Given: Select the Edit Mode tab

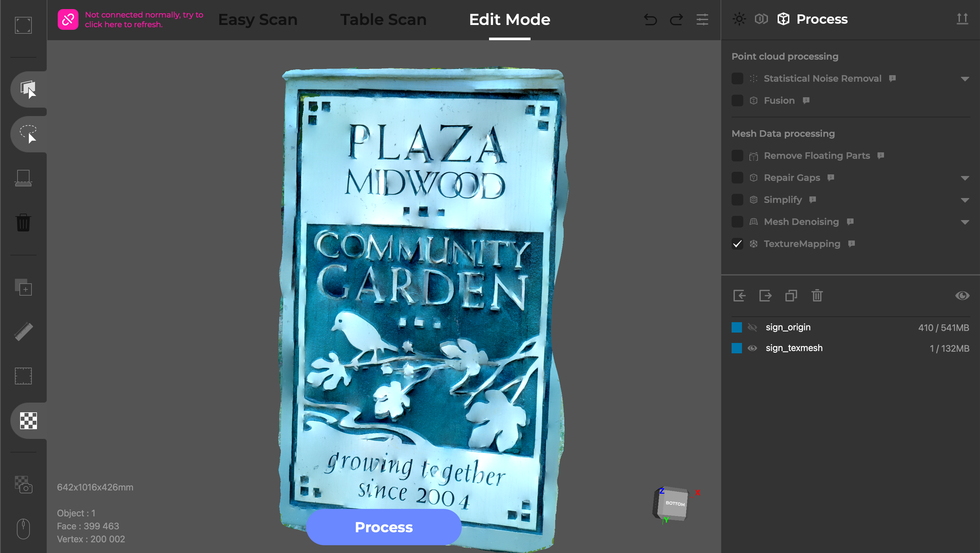Looking at the screenshot, I should pyautogui.click(x=509, y=19).
